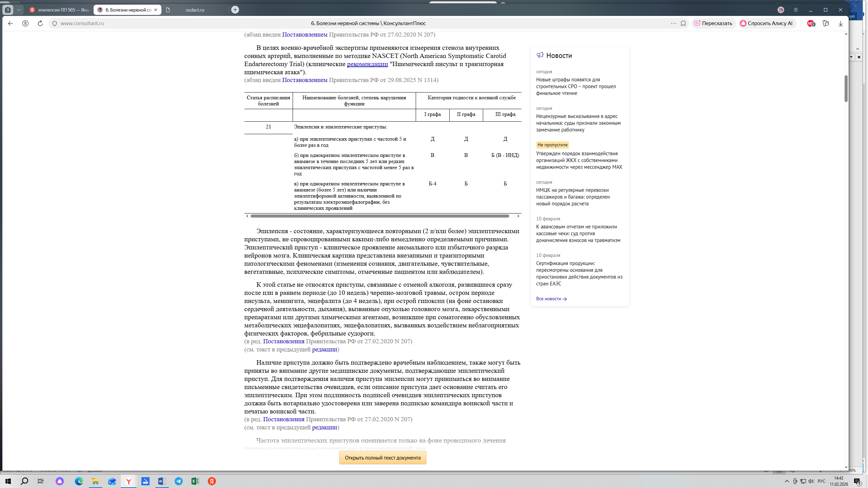Open Telegram from taskbar

click(x=178, y=481)
